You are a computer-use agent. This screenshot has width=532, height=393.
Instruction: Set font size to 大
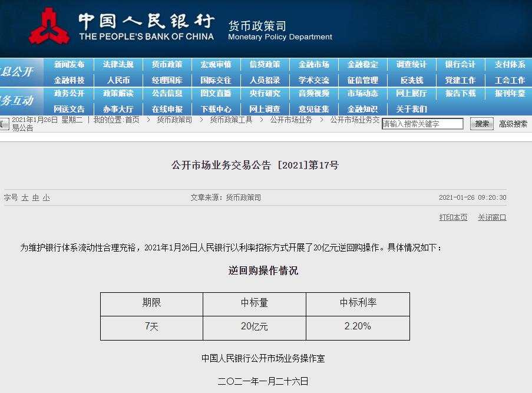click(x=25, y=198)
